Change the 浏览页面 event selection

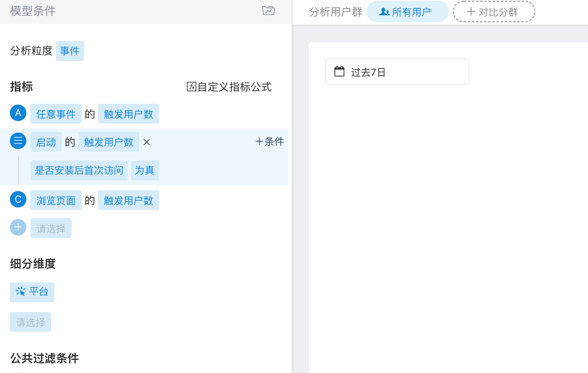click(x=56, y=200)
